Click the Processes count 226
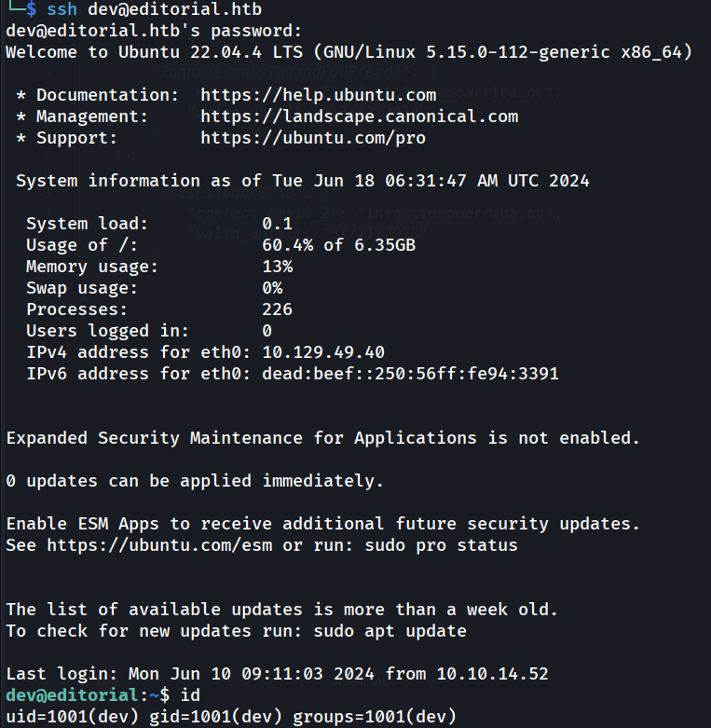Image resolution: width=711 pixels, height=728 pixels. [x=277, y=309]
